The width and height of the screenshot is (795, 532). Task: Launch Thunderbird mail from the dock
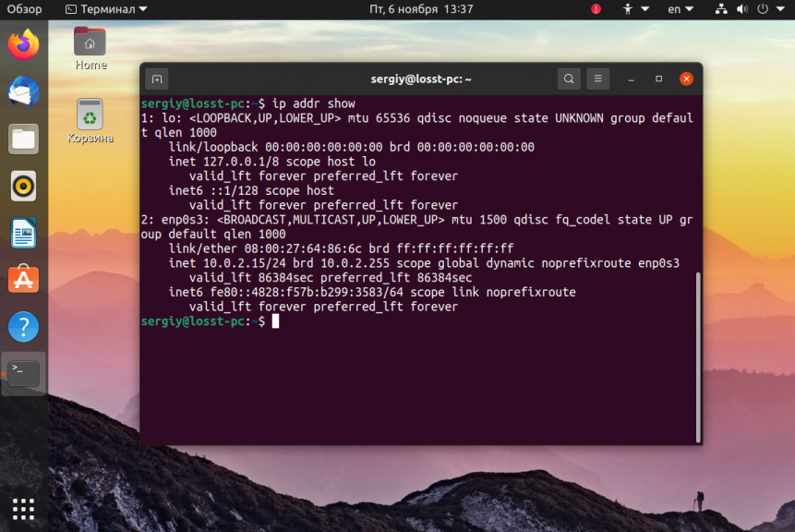[21, 91]
